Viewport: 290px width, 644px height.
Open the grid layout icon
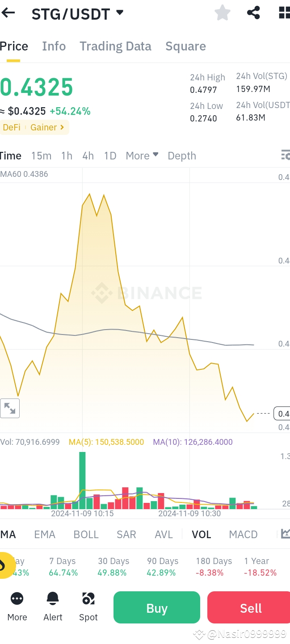[x=284, y=13]
